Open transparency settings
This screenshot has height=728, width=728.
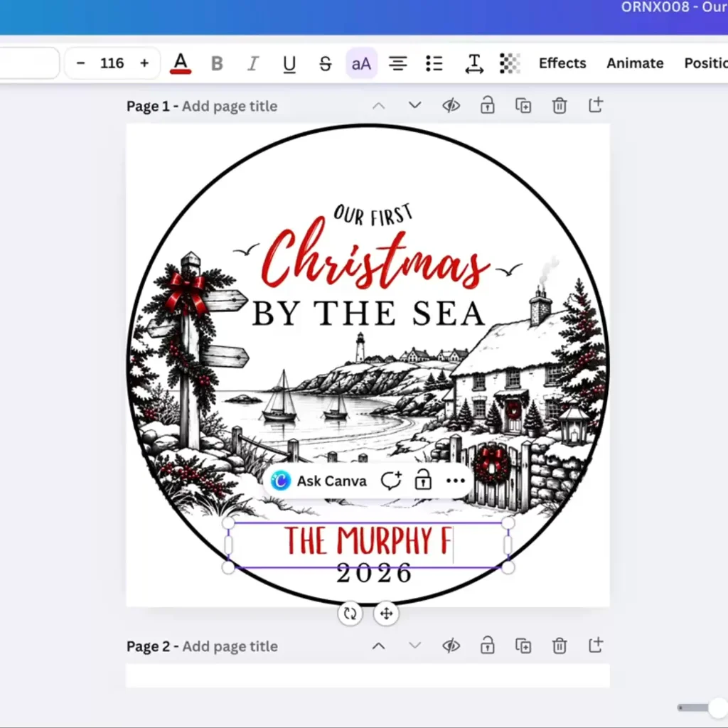pos(510,63)
